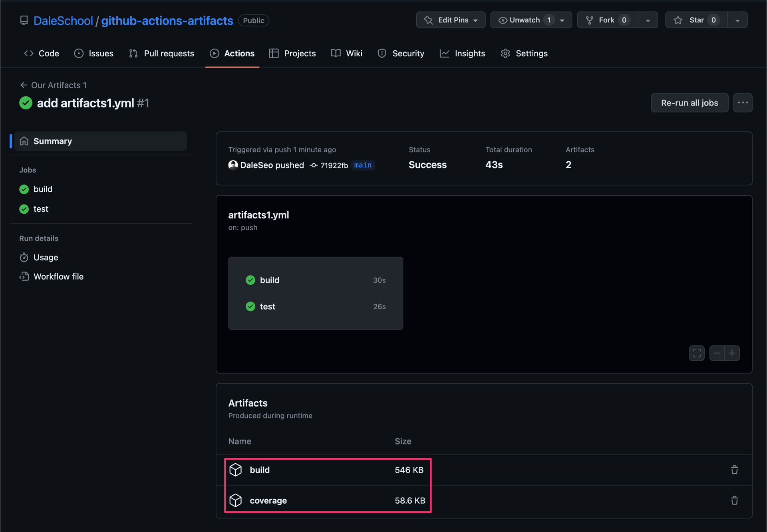Click the Usage stopwatch icon

click(24, 257)
